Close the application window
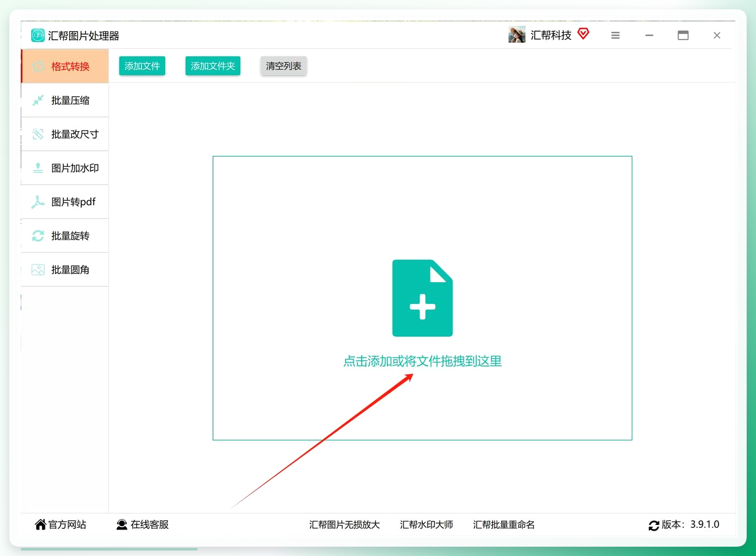The height and width of the screenshot is (556, 756). (x=717, y=36)
